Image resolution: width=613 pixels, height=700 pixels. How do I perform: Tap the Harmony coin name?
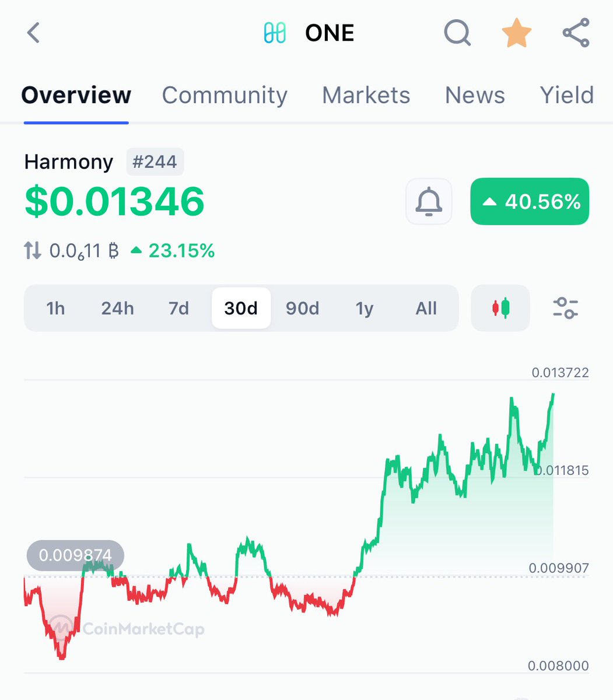69,162
